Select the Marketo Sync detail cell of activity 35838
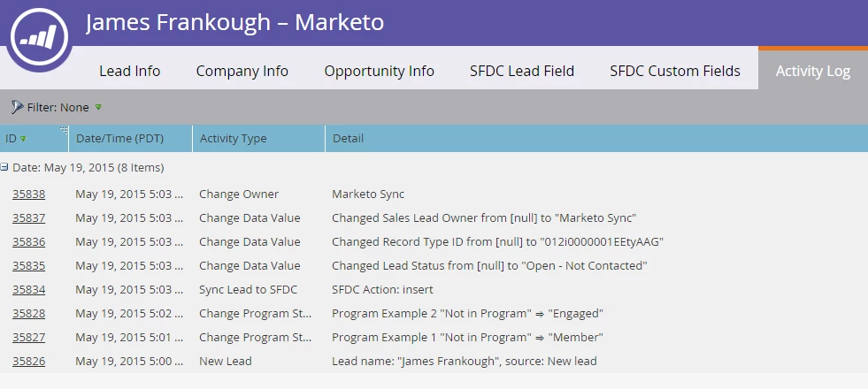 tap(368, 194)
